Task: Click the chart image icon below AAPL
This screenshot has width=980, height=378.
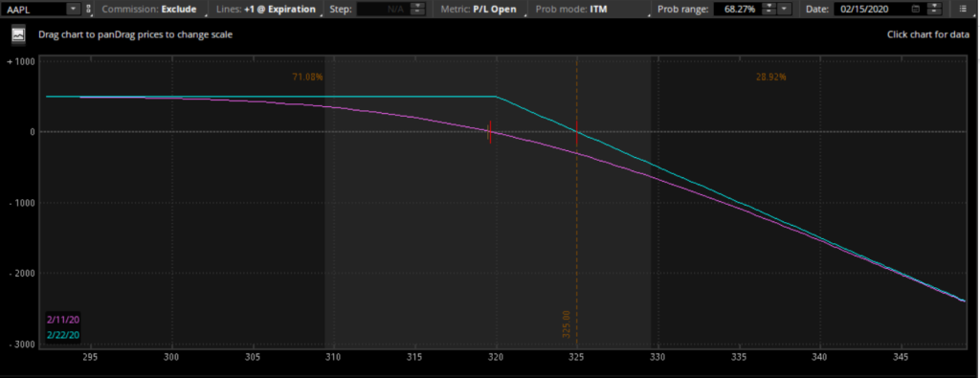Action: 18,35
